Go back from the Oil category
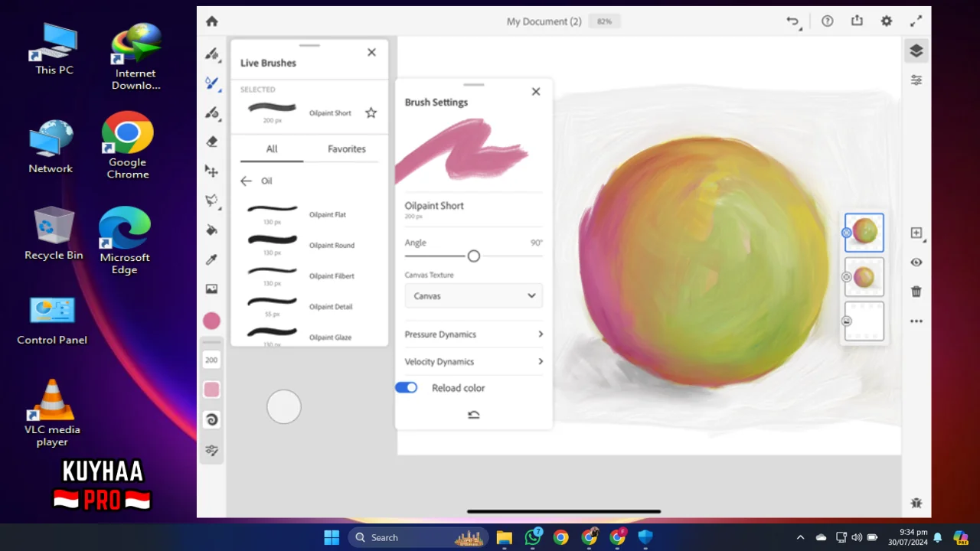 click(246, 181)
